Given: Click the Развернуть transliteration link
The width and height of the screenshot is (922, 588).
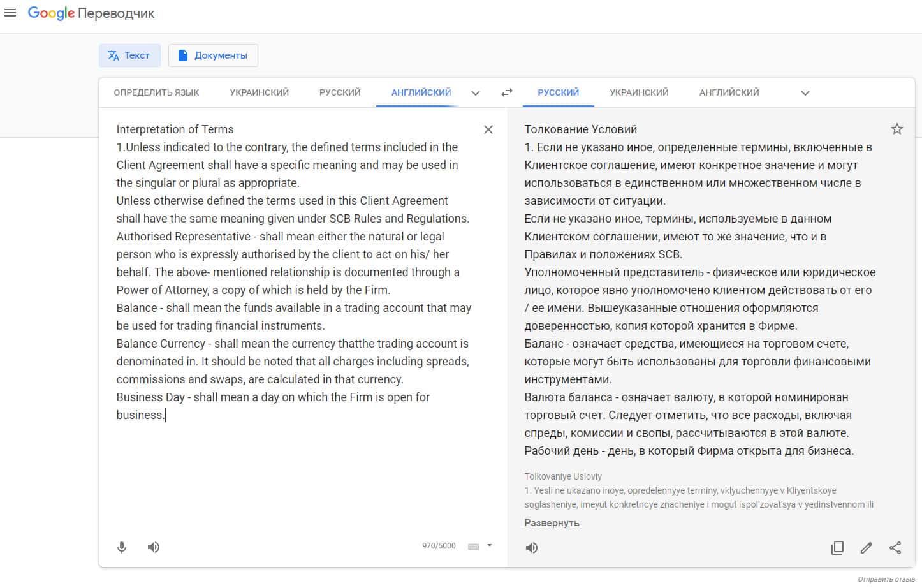Looking at the screenshot, I should [x=552, y=523].
